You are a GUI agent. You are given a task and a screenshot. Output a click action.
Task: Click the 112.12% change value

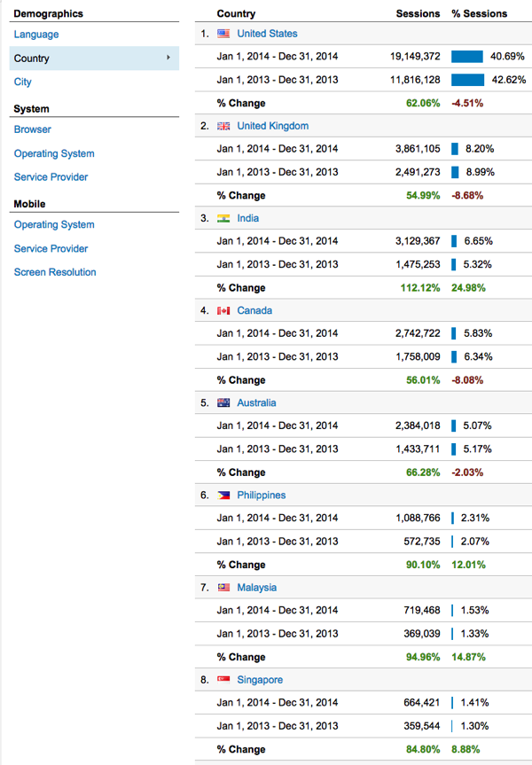pos(420,288)
